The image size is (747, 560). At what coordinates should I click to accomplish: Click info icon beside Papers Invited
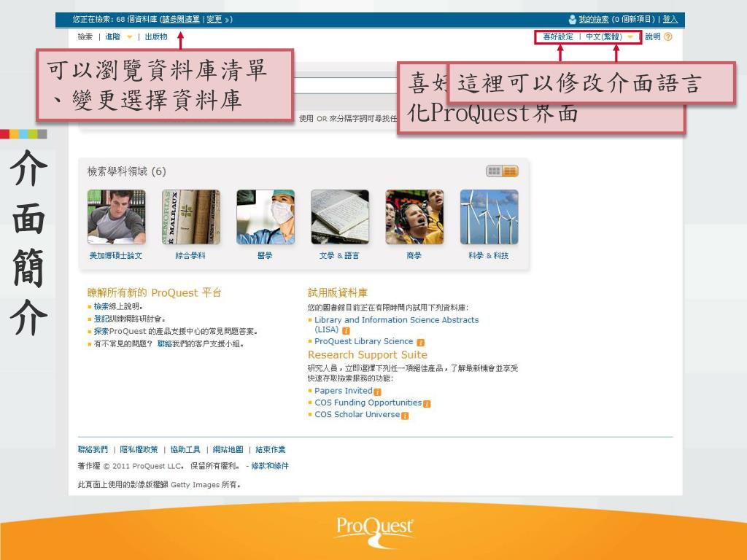[377, 392]
